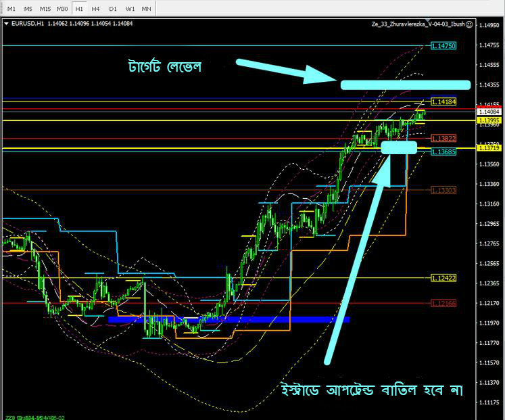Screen dimensions: 505x420
Task: Click the 1.11970 price scale value
Action: pyautogui.click(x=489, y=323)
